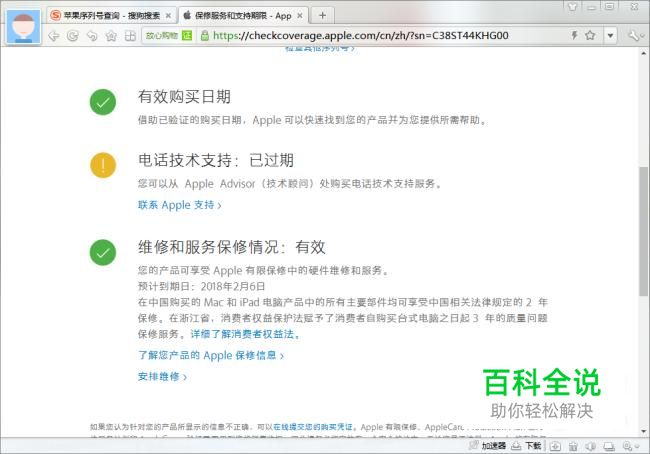650x454 pixels.
Task: Click the scrollbar down arrow
Action: 644,431
